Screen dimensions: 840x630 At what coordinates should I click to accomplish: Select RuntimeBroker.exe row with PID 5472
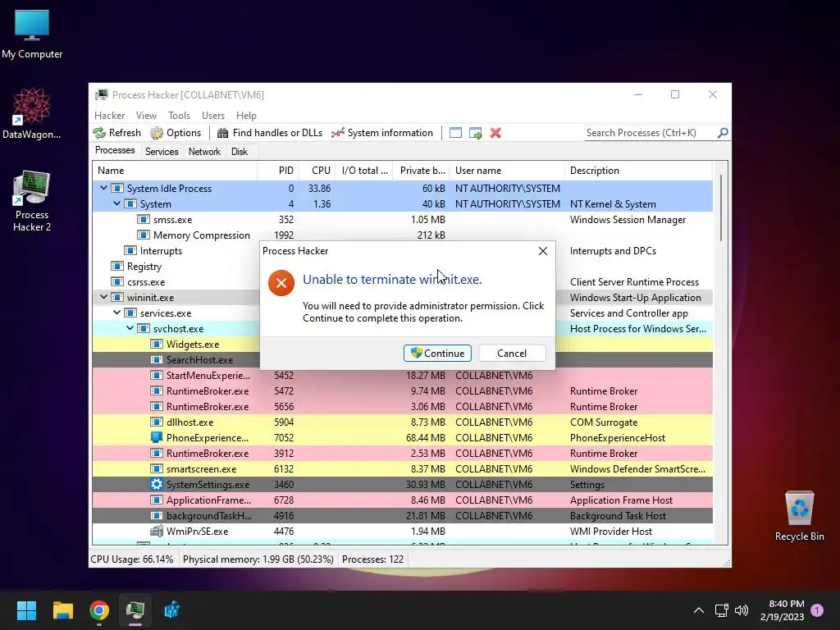(403, 391)
